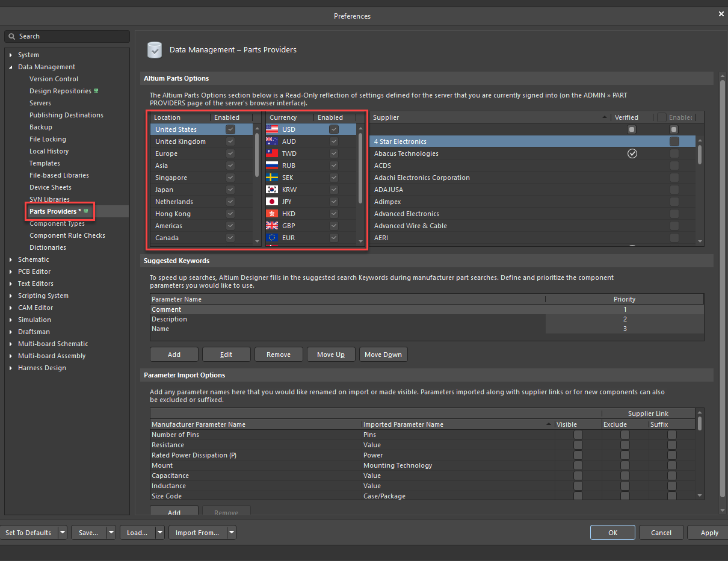The image size is (728, 561).
Task: Click the Japan flag icon beside JPY
Action: pos(272,202)
